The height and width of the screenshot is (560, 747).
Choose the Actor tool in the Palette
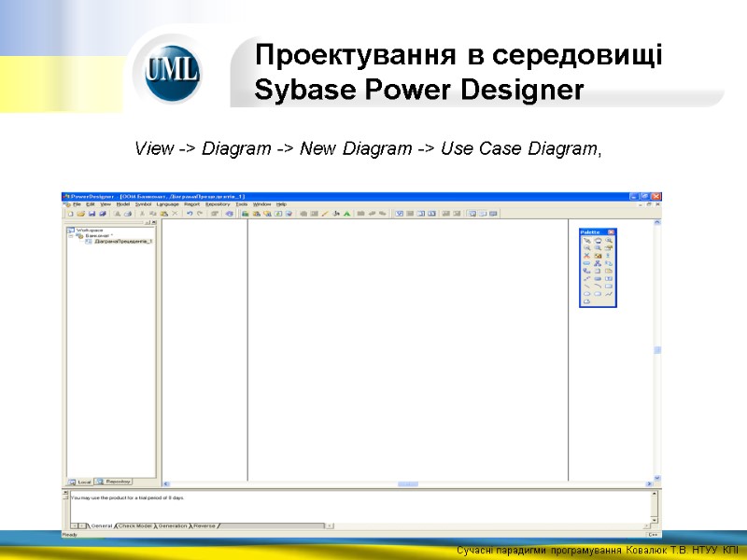pyautogui.click(x=609, y=255)
